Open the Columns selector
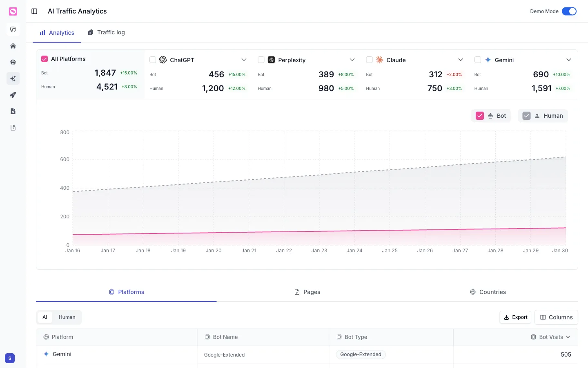The image size is (588, 368). coord(556,317)
